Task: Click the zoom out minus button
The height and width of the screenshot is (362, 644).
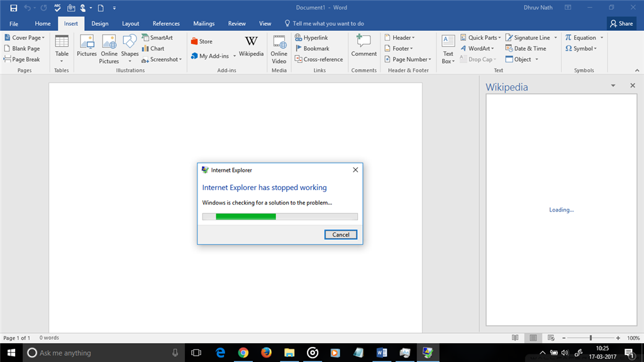Action: (x=563, y=337)
